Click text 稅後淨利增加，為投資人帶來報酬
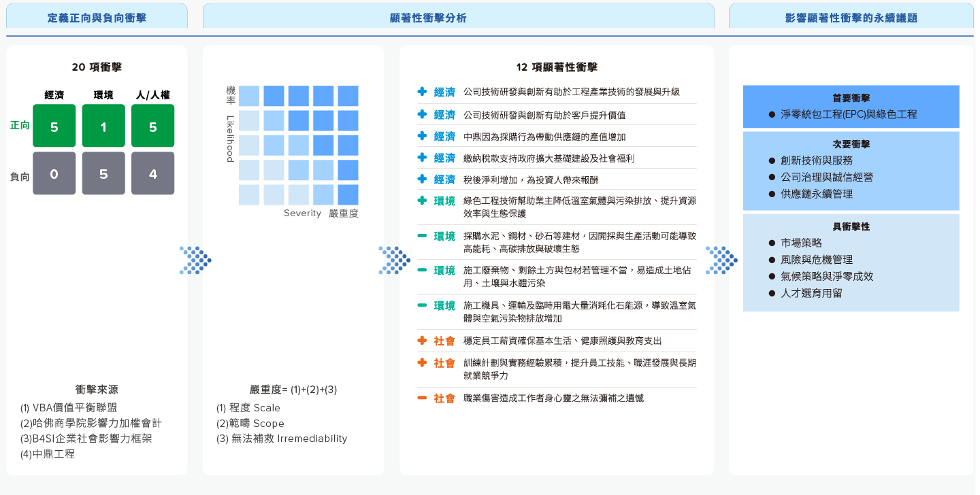Viewport: 980px width, 495px height. [531, 180]
